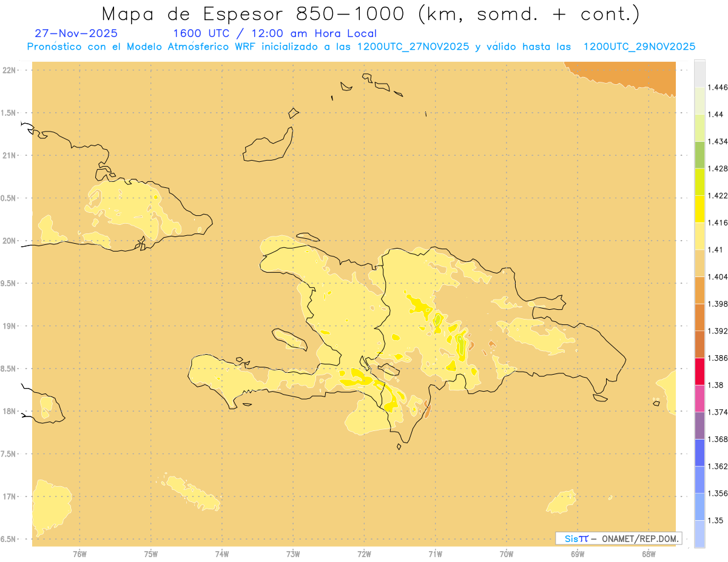Image resolution: width=728 pixels, height=562 pixels.
Task: Click the valid-until time '1200UTC_29NOV2025'
Action: tap(639, 47)
